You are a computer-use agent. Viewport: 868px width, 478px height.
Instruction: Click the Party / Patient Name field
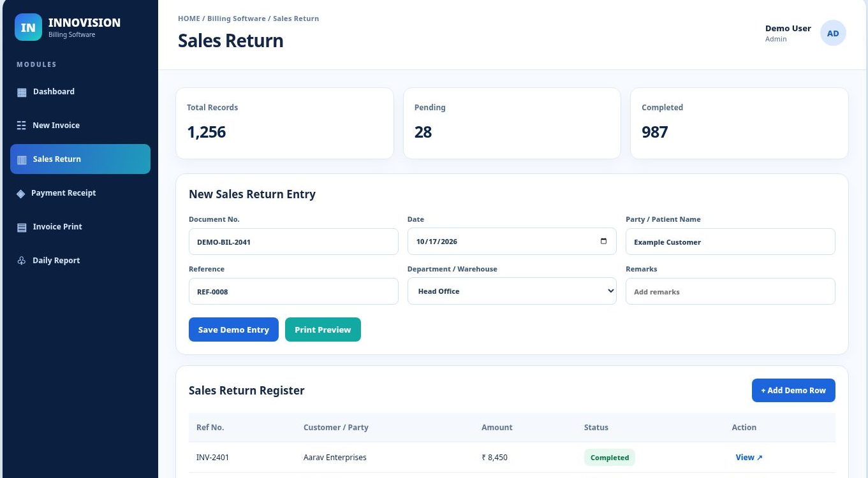pyautogui.click(x=730, y=242)
